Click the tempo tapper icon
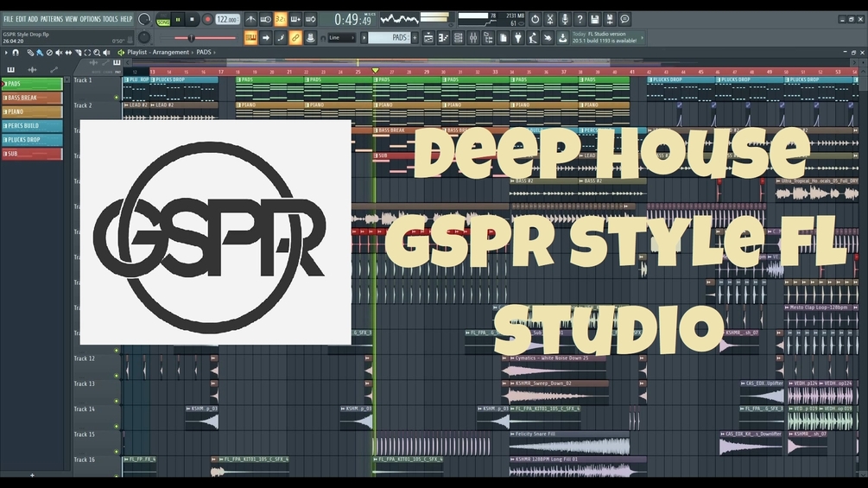 [533, 38]
